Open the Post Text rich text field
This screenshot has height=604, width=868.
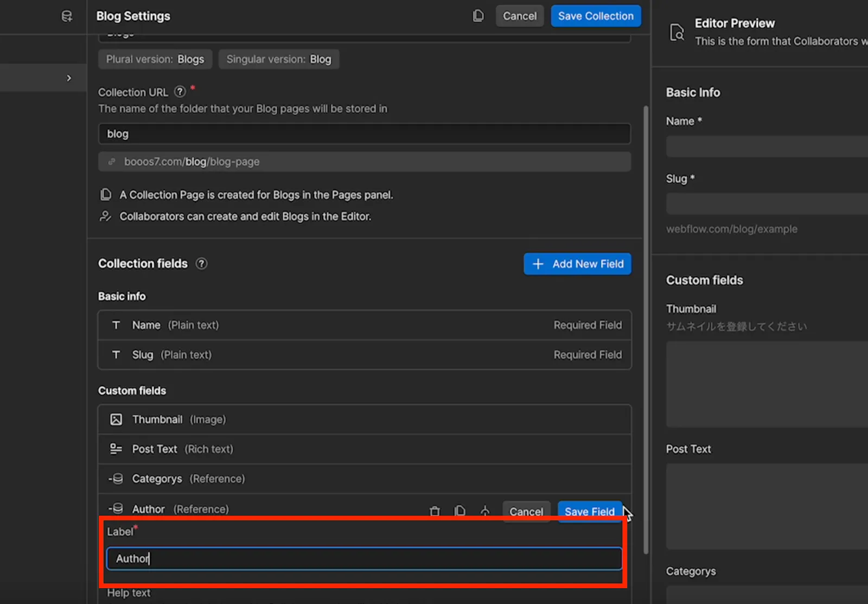click(x=365, y=449)
